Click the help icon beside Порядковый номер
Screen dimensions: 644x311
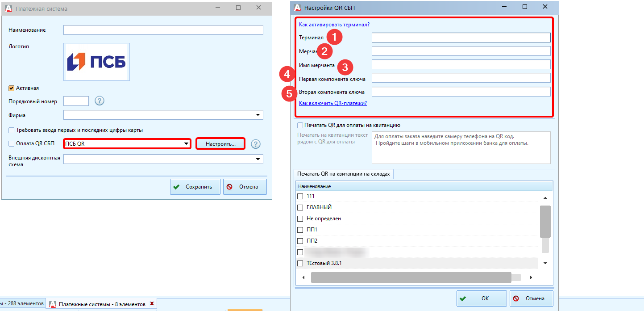tap(100, 101)
